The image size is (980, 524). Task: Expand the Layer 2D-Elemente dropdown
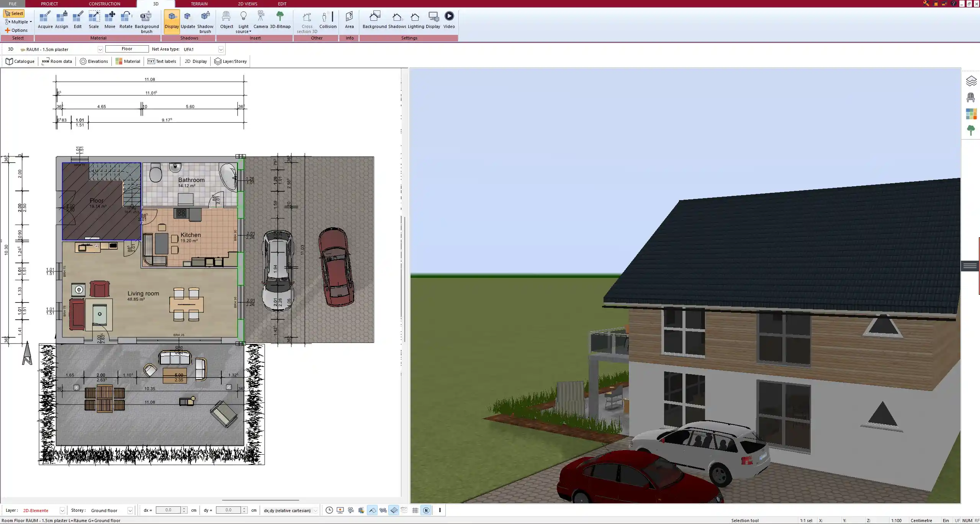[x=62, y=511]
